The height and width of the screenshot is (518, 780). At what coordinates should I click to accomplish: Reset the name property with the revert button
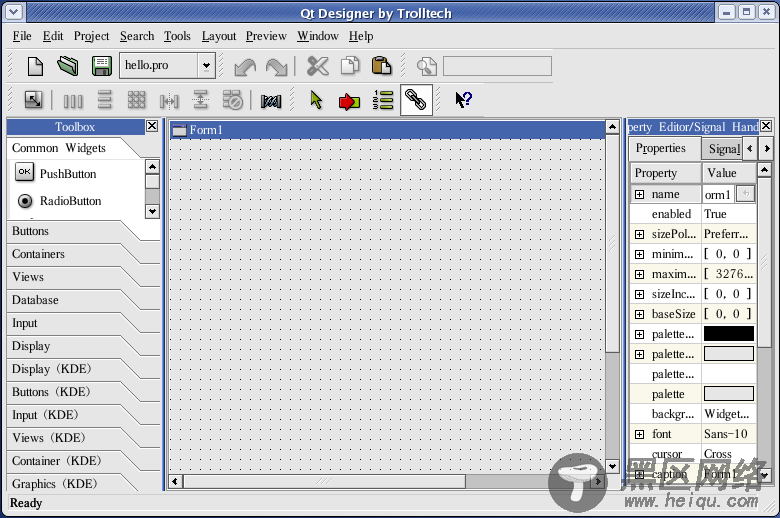[745, 194]
